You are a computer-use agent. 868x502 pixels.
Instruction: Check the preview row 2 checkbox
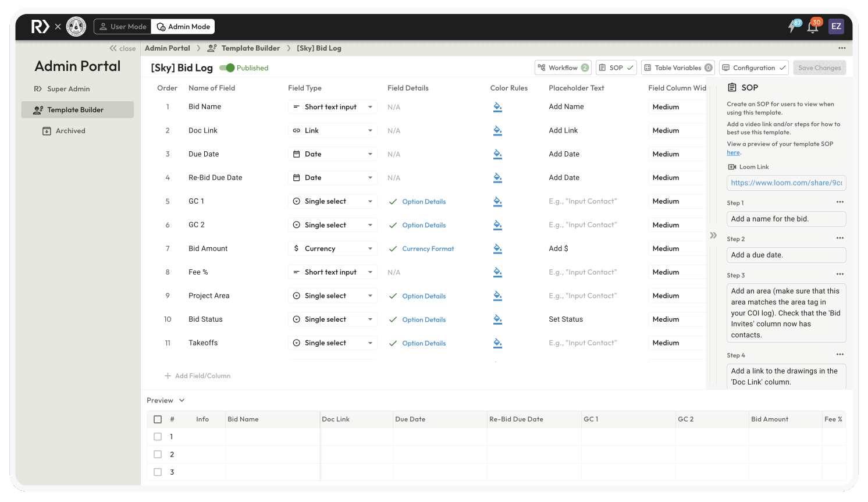(x=158, y=454)
